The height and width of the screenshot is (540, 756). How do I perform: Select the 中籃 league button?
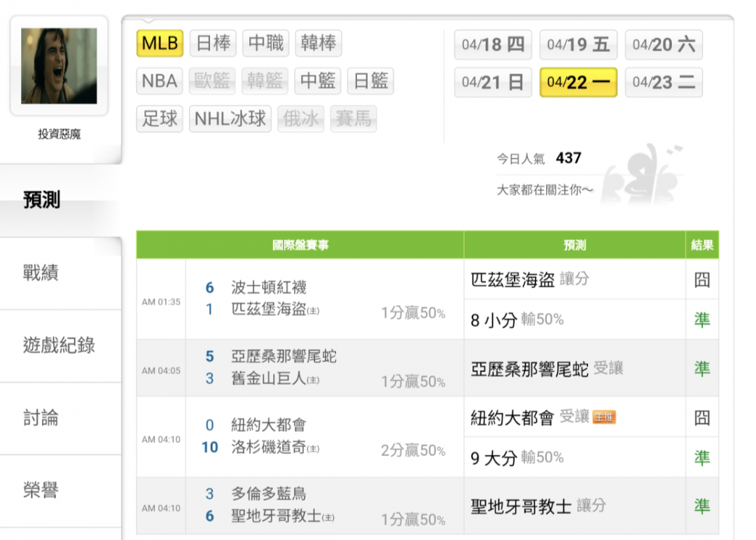pos(318,81)
